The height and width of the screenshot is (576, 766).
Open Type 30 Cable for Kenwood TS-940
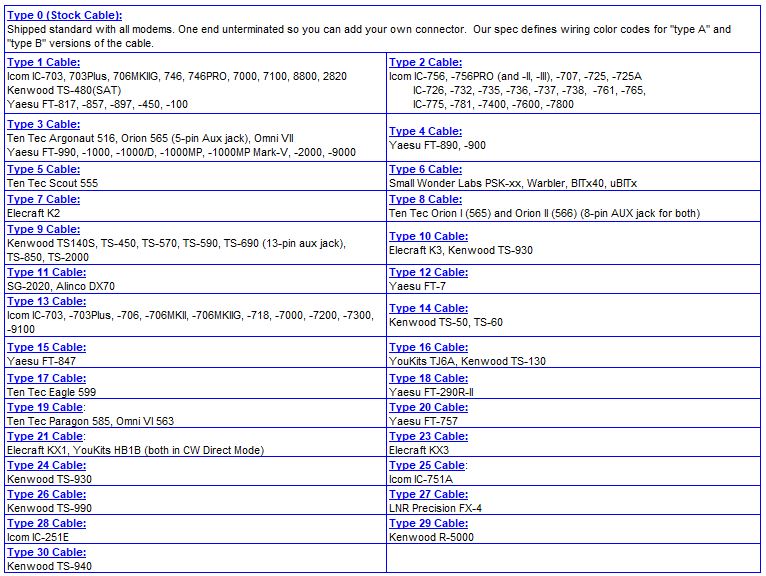tap(47, 552)
